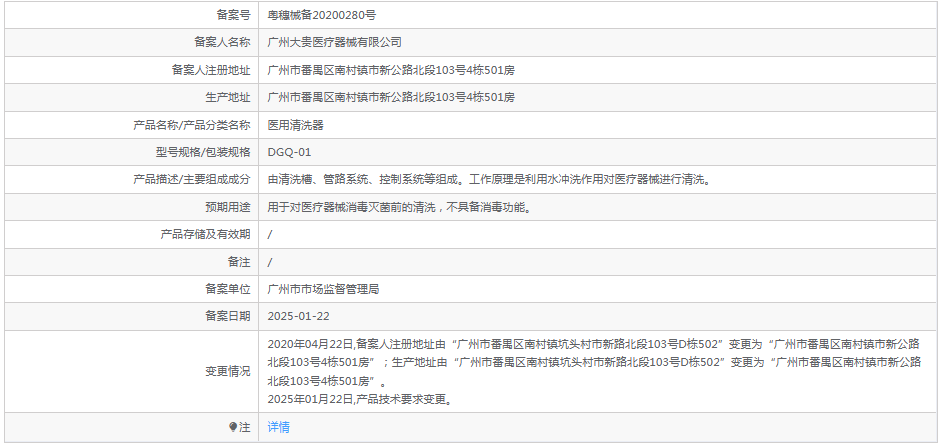Click the 生产地址 address value
This screenshot has height=446, width=942.
pyautogui.click(x=391, y=98)
